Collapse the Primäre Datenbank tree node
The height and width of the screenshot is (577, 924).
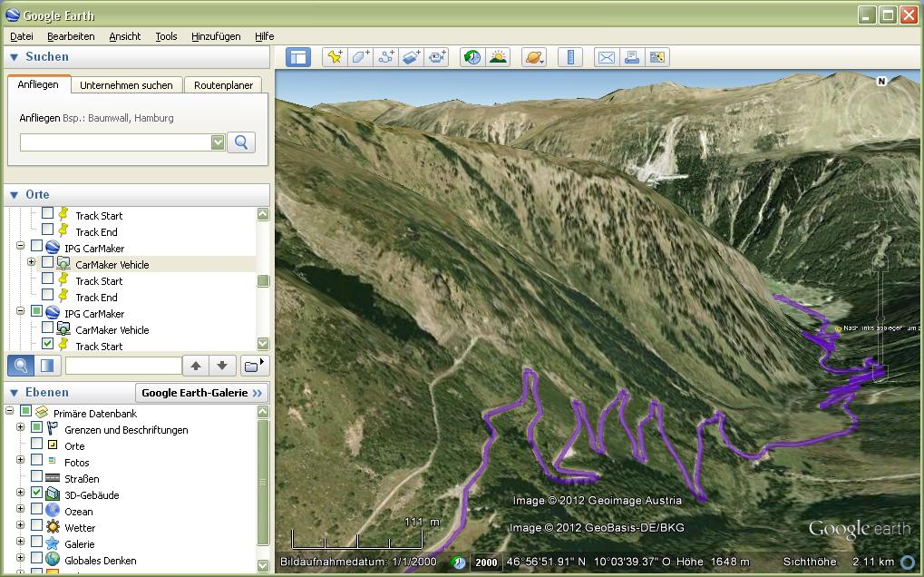coord(9,410)
